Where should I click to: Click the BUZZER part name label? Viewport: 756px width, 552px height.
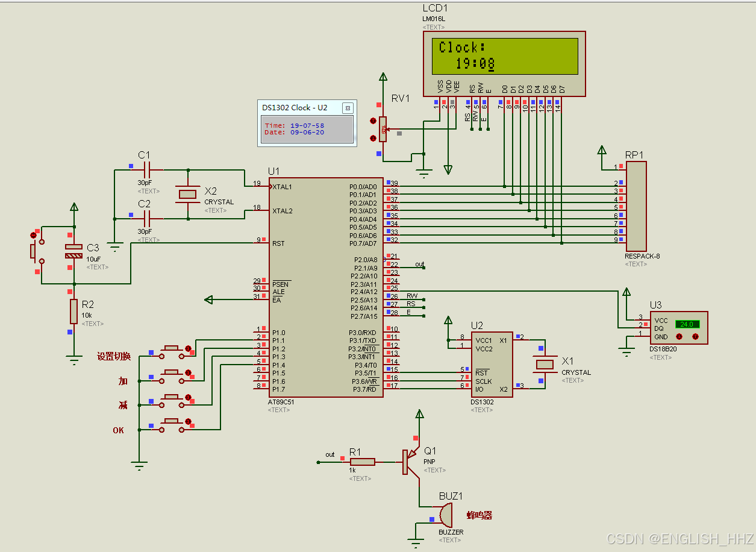tap(451, 532)
